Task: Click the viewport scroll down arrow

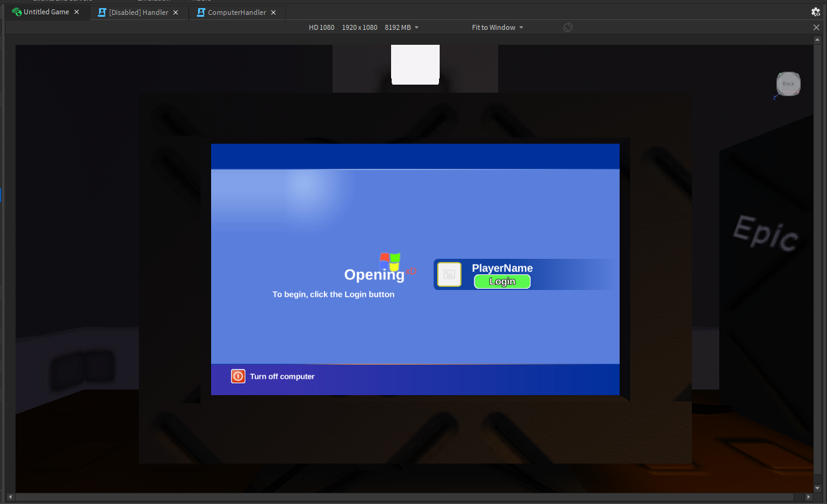Action: [818, 488]
